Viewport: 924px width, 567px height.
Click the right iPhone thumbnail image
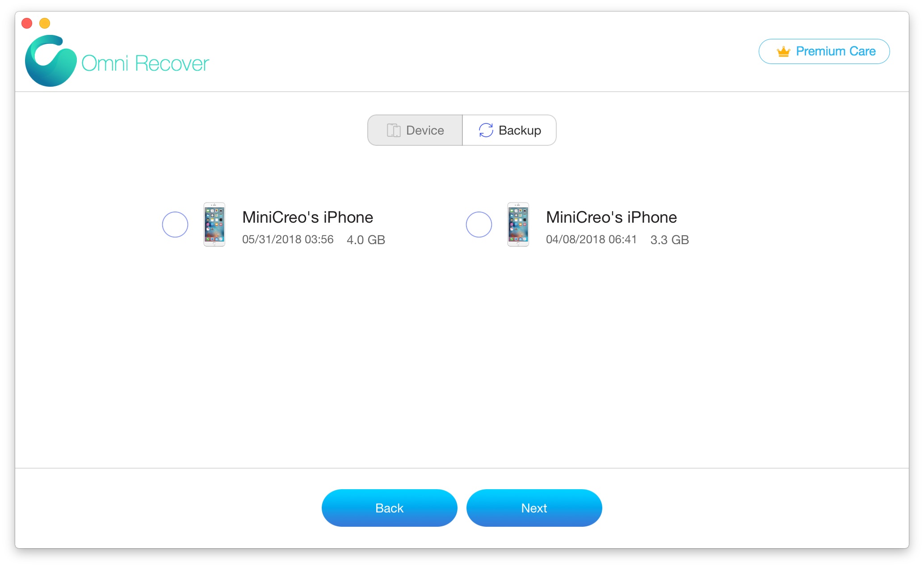click(520, 224)
